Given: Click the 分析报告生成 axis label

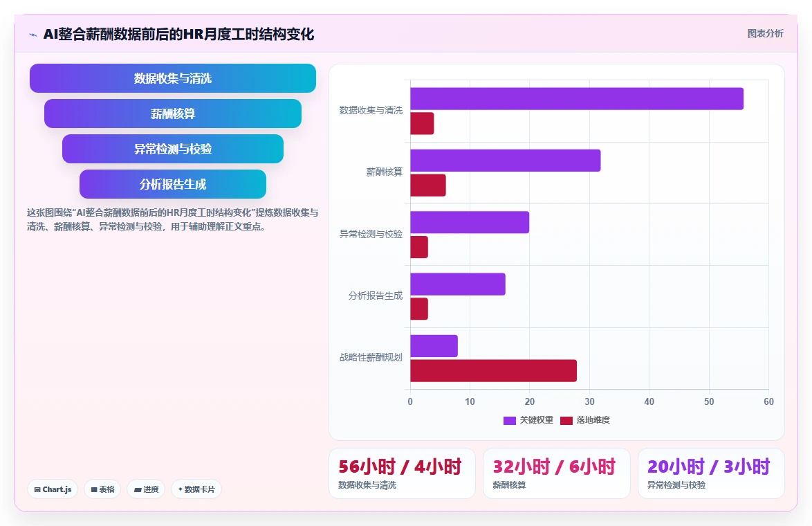Looking at the screenshot, I should click(x=376, y=296).
